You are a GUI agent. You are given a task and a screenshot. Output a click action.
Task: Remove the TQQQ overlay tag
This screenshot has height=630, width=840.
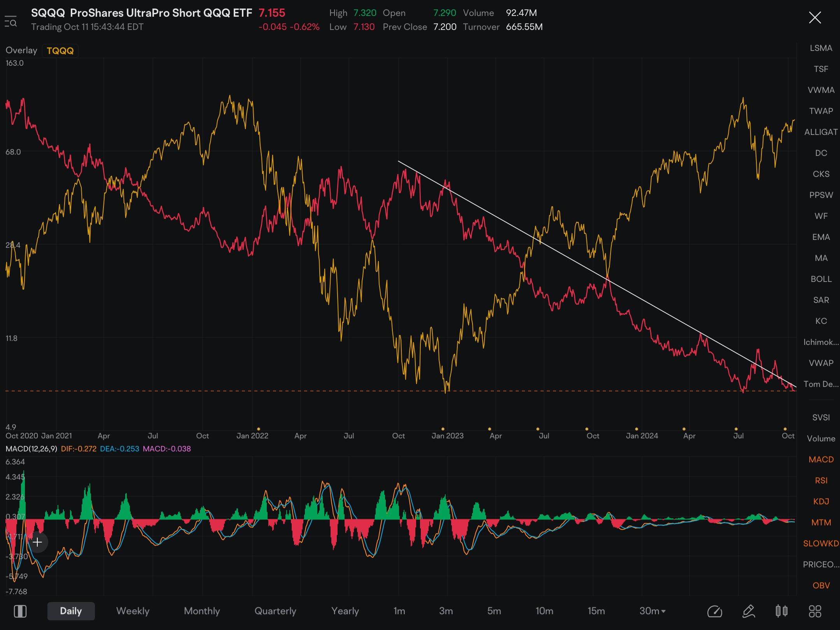pos(60,51)
